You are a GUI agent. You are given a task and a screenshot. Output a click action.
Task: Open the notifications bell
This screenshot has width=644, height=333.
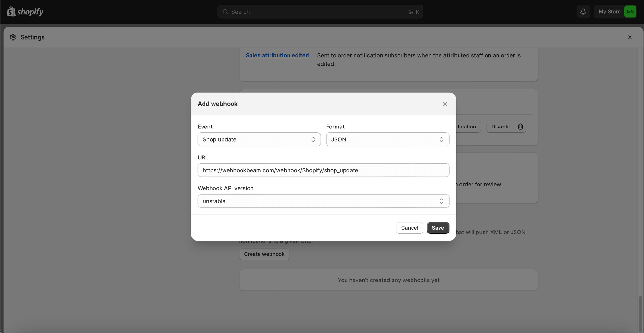point(583,12)
